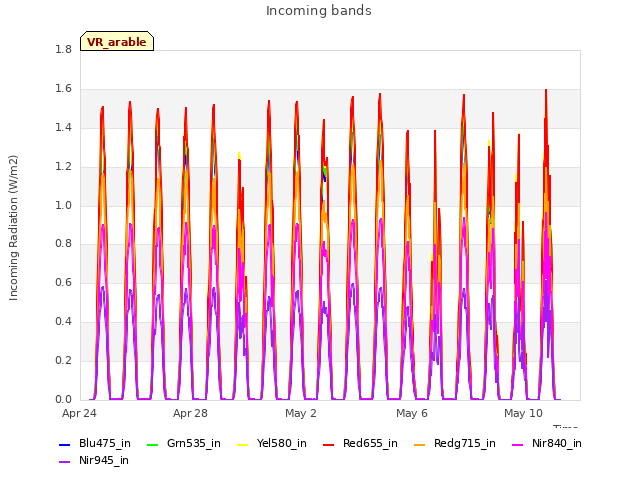Select the Blu475_in legend label
The image size is (640, 480).
coord(105,444)
